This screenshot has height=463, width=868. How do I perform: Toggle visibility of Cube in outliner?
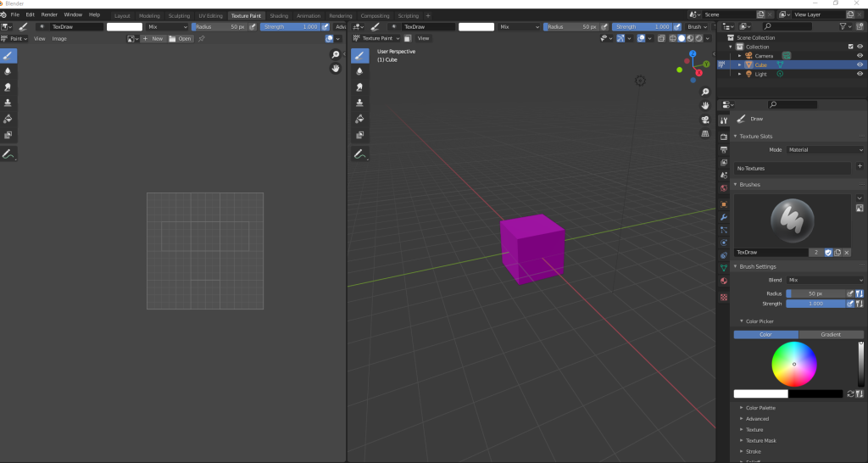(860, 64)
